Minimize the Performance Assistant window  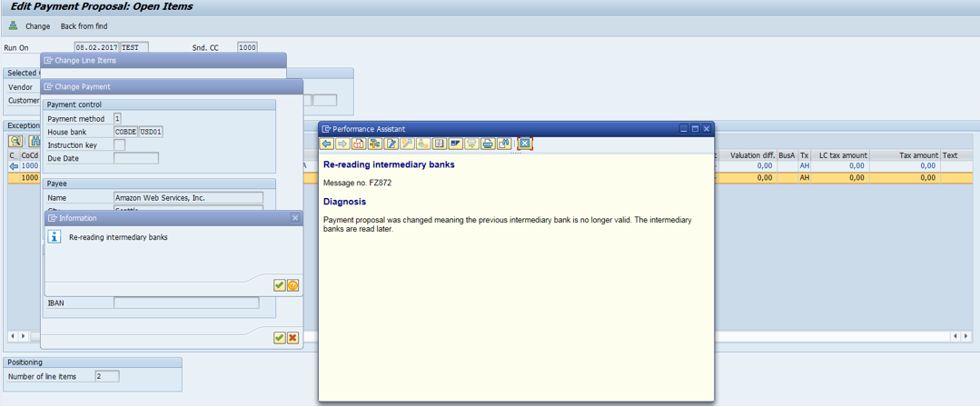pyautogui.click(x=684, y=129)
